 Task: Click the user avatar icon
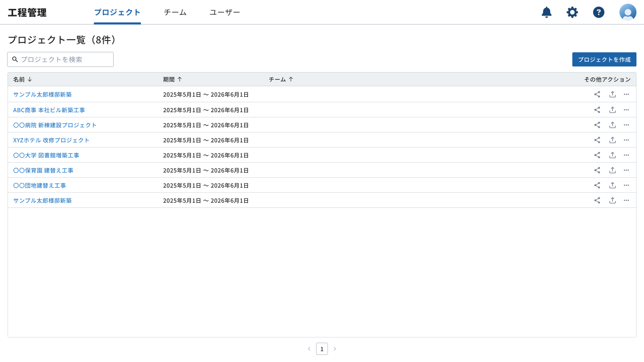(x=627, y=12)
